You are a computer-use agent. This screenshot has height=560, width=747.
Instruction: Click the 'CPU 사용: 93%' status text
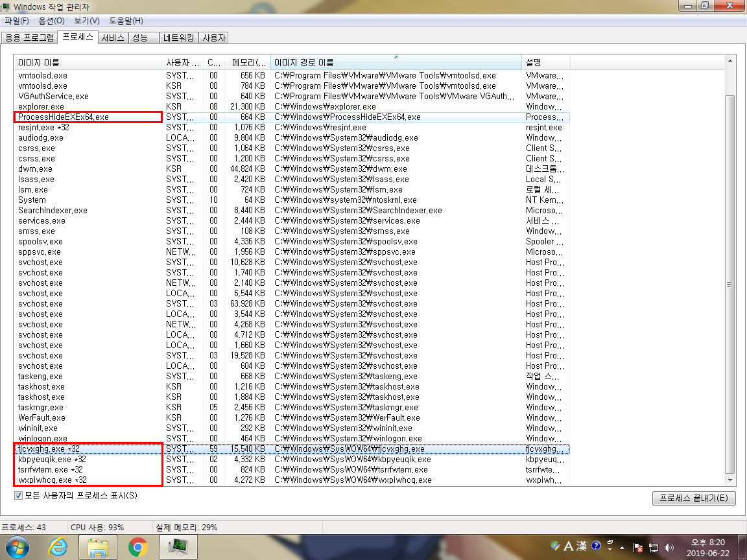(x=97, y=528)
